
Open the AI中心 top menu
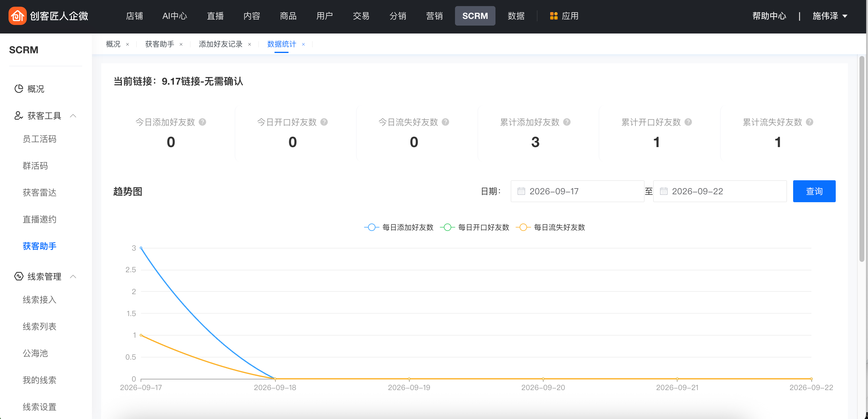[175, 16]
